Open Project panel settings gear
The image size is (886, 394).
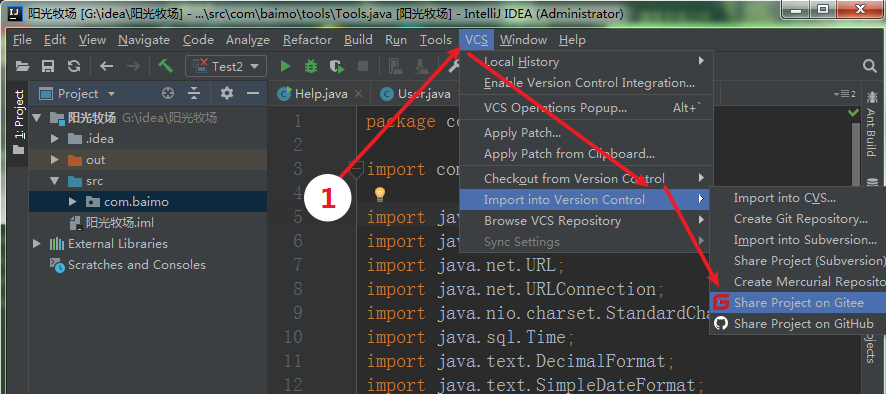coord(227,93)
